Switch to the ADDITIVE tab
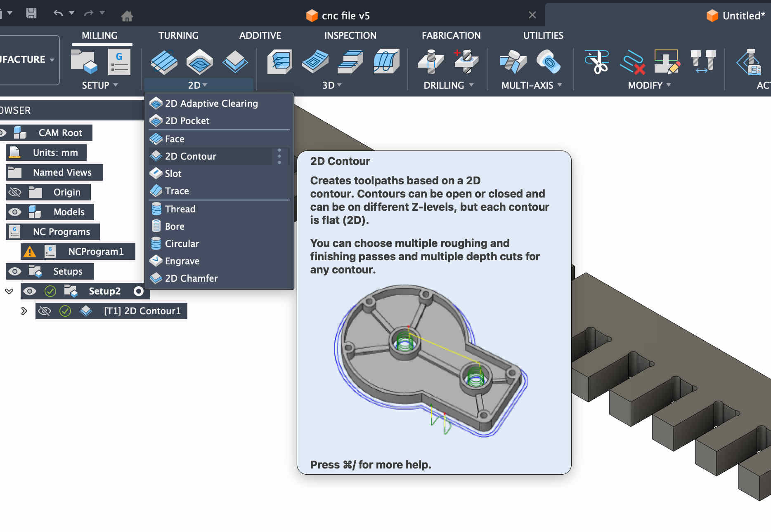This screenshot has width=771, height=532. 260,35
